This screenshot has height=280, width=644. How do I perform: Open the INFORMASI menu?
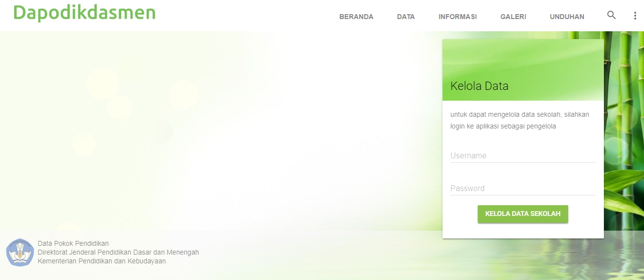(x=458, y=17)
